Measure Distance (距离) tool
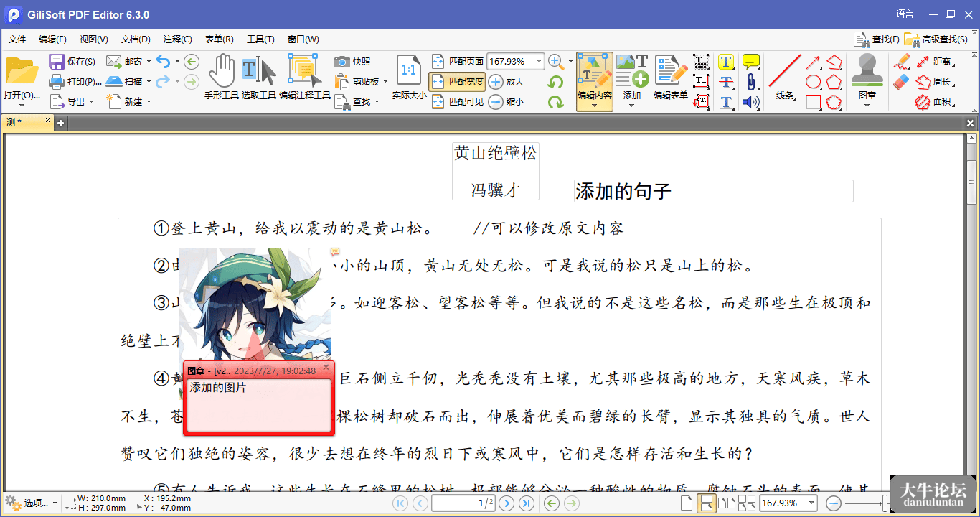Viewport: 980px width, 517px height. tap(935, 62)
